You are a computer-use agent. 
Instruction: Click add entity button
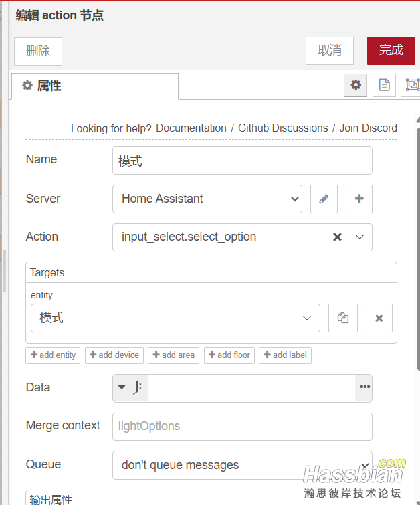53,355
